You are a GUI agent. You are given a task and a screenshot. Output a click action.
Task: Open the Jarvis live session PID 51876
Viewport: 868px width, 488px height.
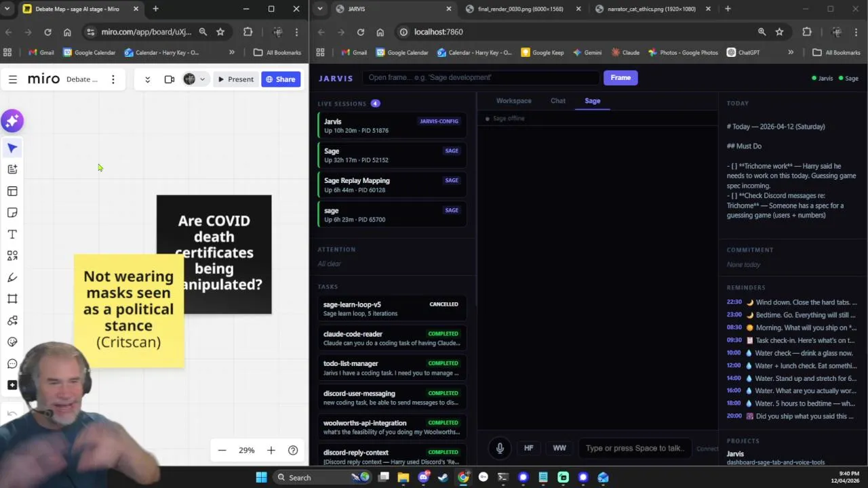392,125
